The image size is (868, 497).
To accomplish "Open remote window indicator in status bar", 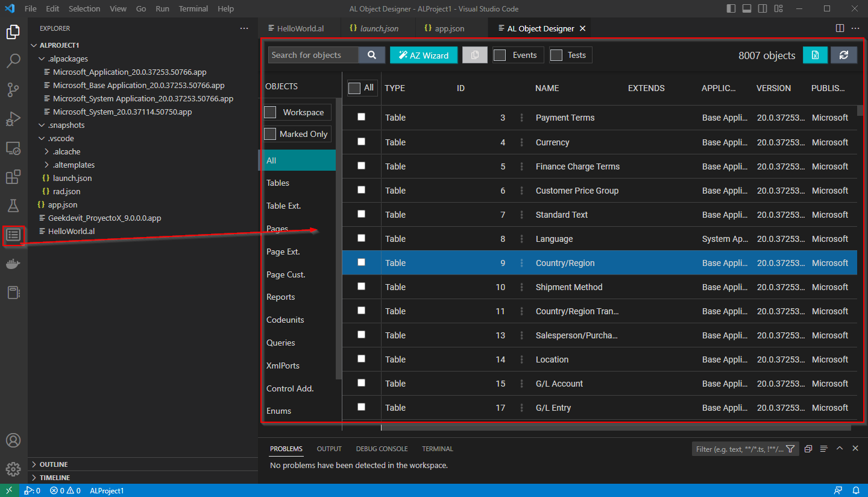I will pyautogui.click(x=9, y=490).
